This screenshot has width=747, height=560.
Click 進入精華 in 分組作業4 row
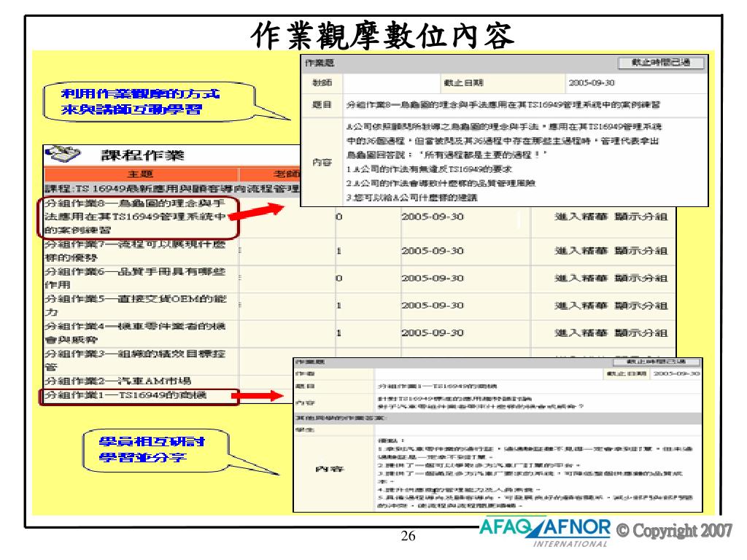pos(581,332)
